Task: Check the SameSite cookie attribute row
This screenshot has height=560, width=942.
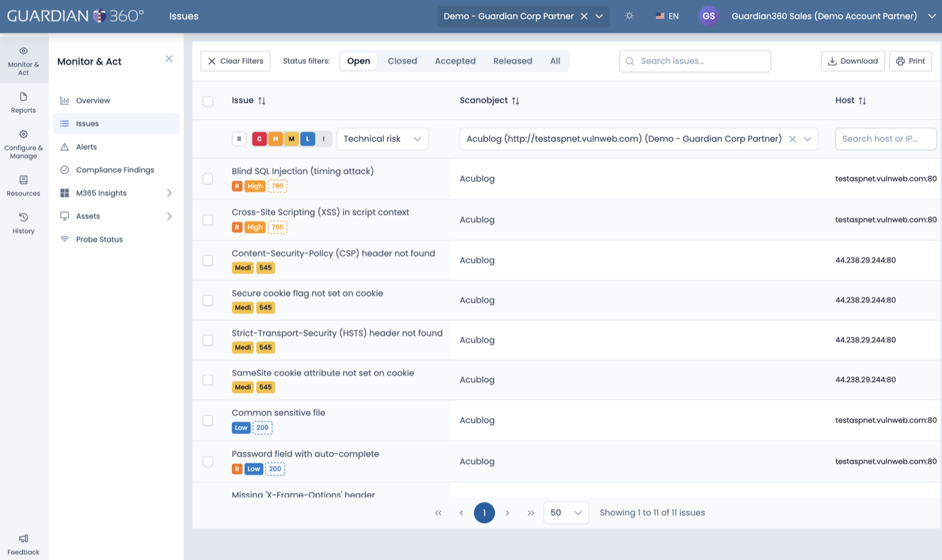Action: [x=208, y=380]
